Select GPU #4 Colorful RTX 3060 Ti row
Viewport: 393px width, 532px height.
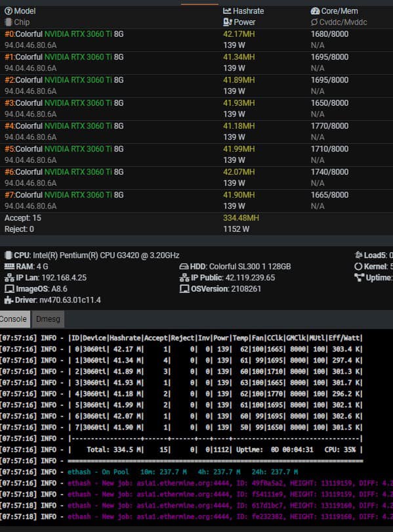[197, 132]
